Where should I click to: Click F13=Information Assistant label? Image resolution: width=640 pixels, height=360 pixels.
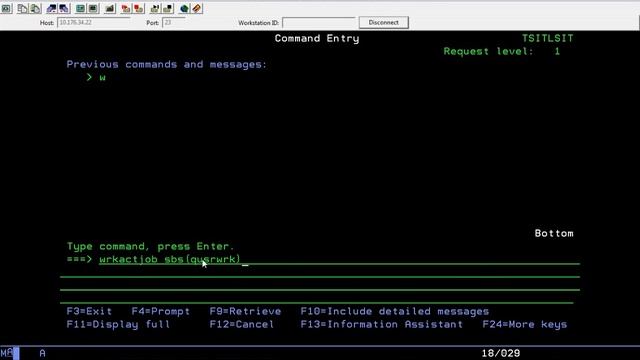point(382,324)
